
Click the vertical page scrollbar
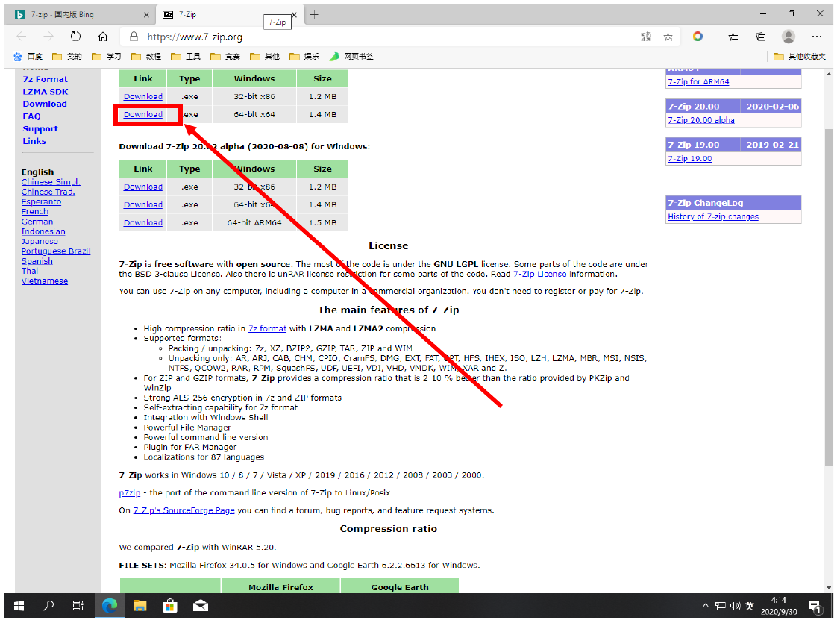829,298
